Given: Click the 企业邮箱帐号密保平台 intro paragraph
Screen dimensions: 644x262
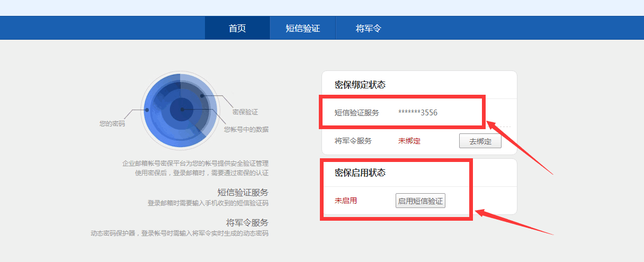Looking at the screenshot, I should (195, 168).
